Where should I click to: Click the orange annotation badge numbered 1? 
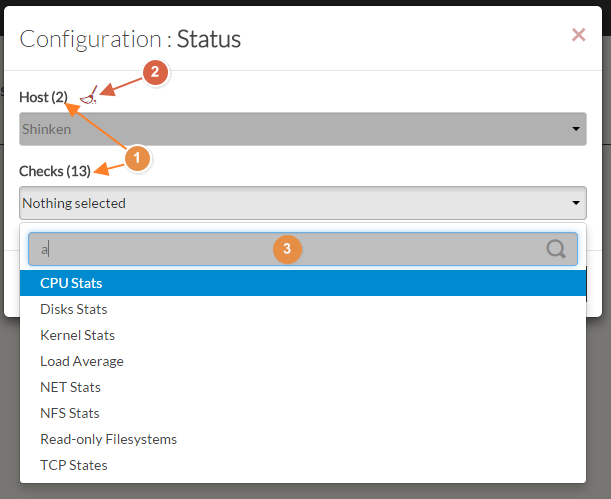(x=139, y=158)
